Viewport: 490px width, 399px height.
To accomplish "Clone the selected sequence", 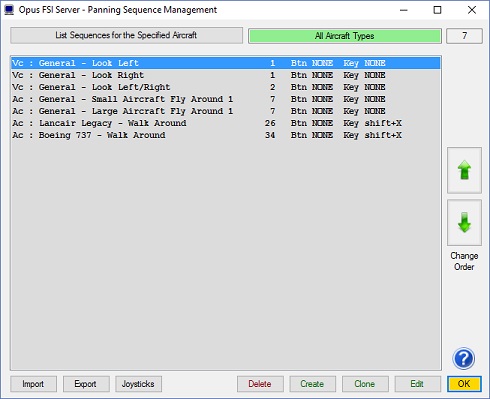I will [x=365, y=384].
